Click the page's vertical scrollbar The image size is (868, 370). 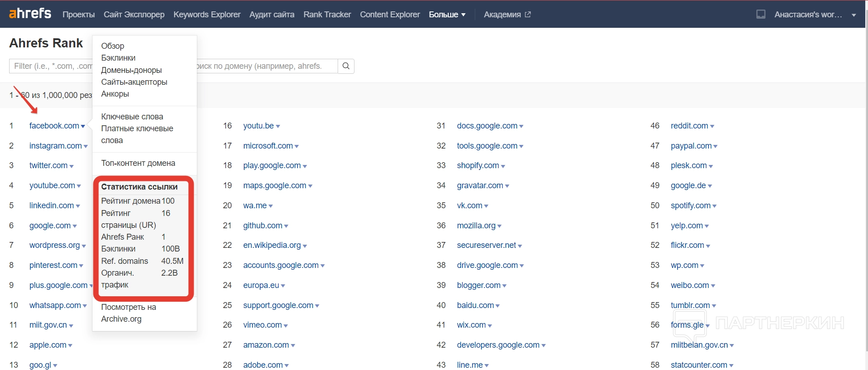(866, 182)
